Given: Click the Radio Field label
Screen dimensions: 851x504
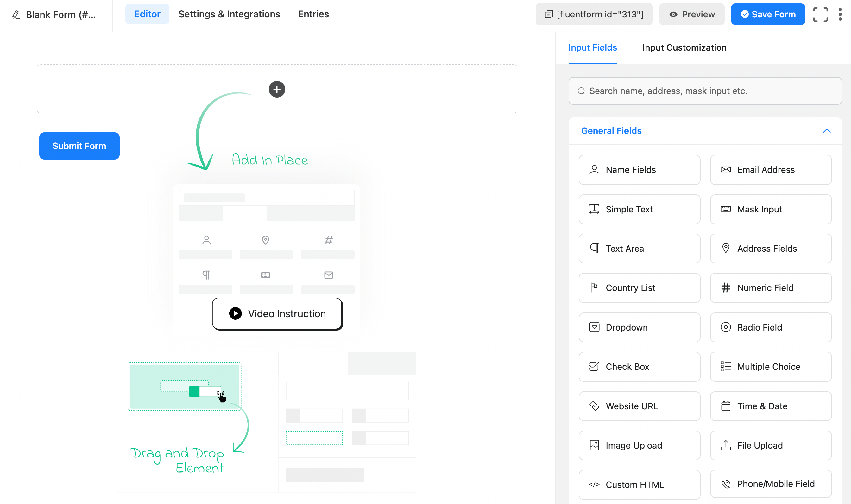Looking at the screenshot, I should (759, 327).
